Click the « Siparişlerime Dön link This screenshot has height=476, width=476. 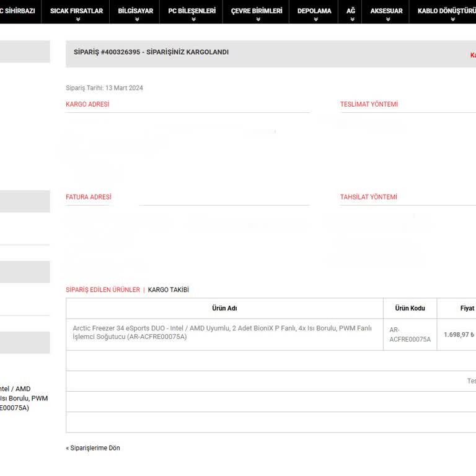(x=93, y=448)
